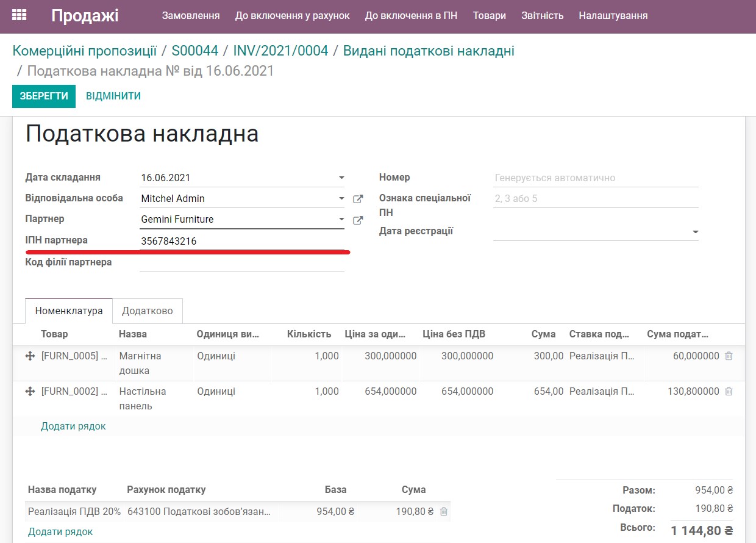Image resolution: width=756 pixels, height=543 pixels.
Task: Open the apps grid icon
Action: (x=19, y=13)
